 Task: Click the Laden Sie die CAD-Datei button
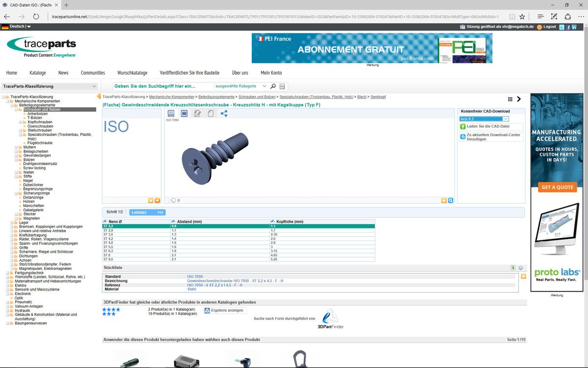click(x=490, y=127)
